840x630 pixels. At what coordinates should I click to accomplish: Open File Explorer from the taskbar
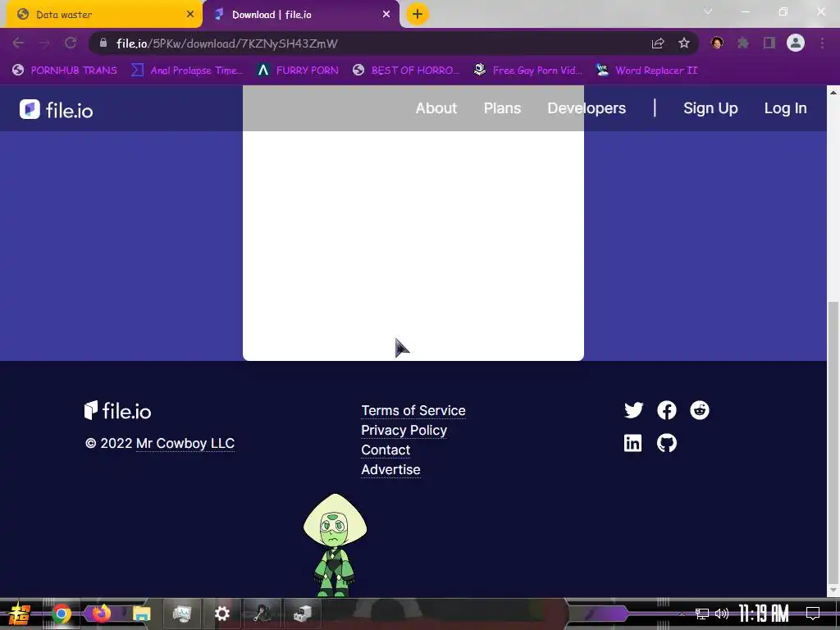click(141, 614)
